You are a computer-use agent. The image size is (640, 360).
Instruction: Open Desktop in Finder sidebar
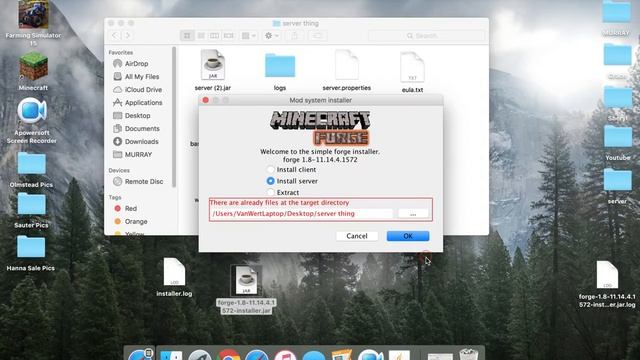click(x=137, y=116)
